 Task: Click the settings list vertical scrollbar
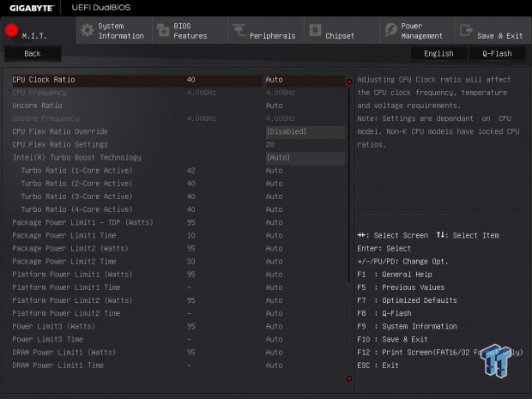click(x=349, y=184)
